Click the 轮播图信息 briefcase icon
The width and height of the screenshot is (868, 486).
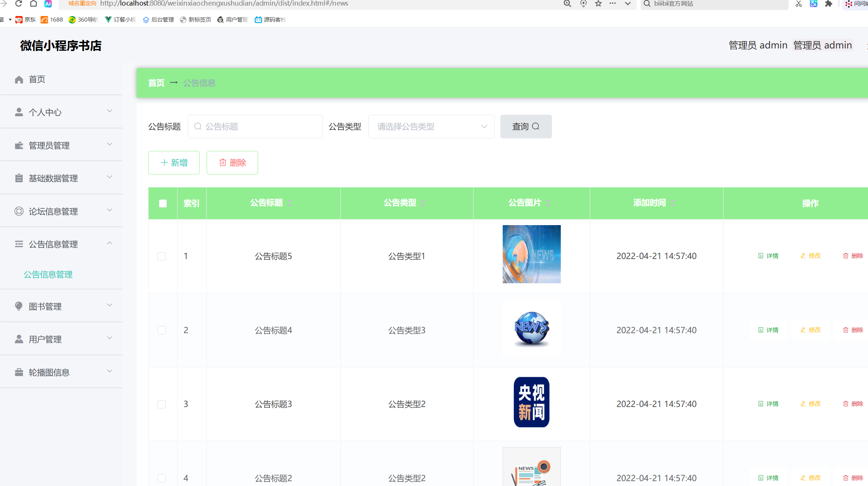coord(19,372)
